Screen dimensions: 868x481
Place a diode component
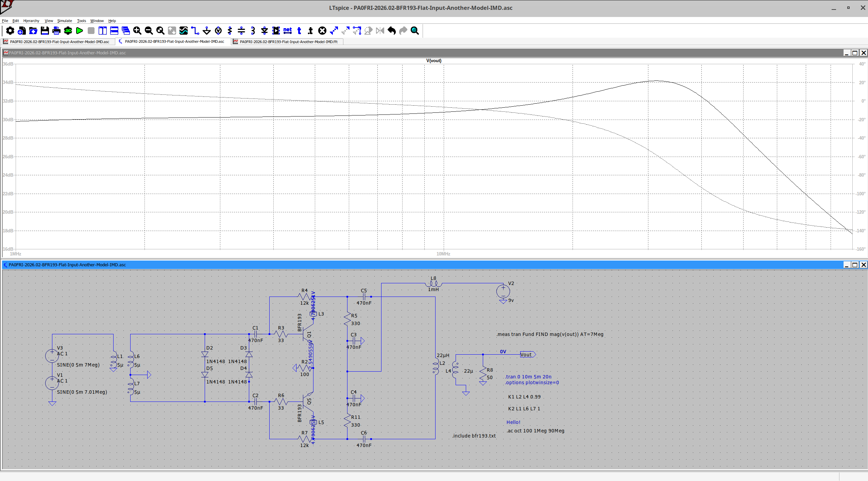pyautogui.click(x=264, y=31)
